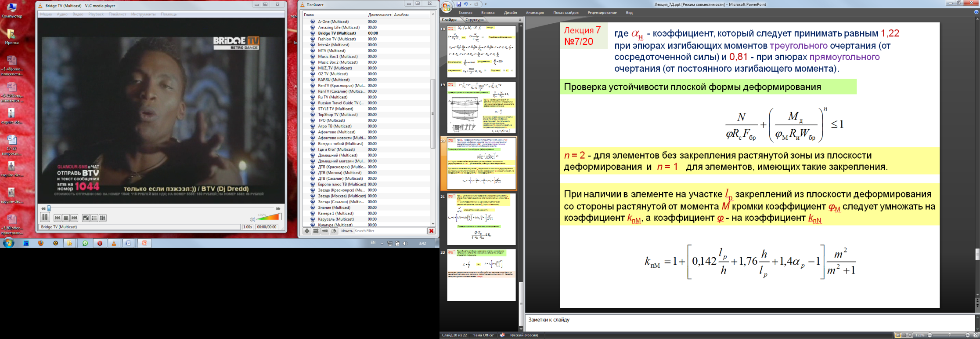980x339 pixels.
Task: Click the fourth playlist toolbar button
Action: pyautogui.click(x=334, y=231)
